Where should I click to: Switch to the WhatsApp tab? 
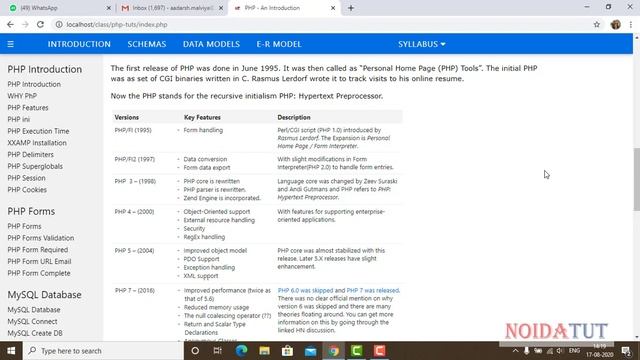pos(57,8)
